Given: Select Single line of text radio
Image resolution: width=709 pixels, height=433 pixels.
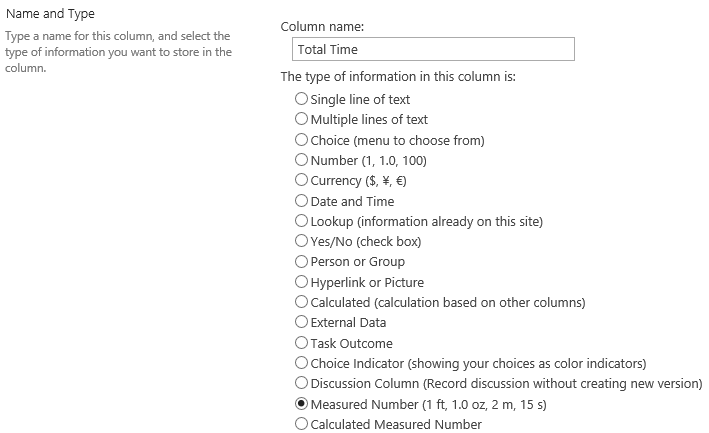Looking at the screenshot, I should (301, 99).
